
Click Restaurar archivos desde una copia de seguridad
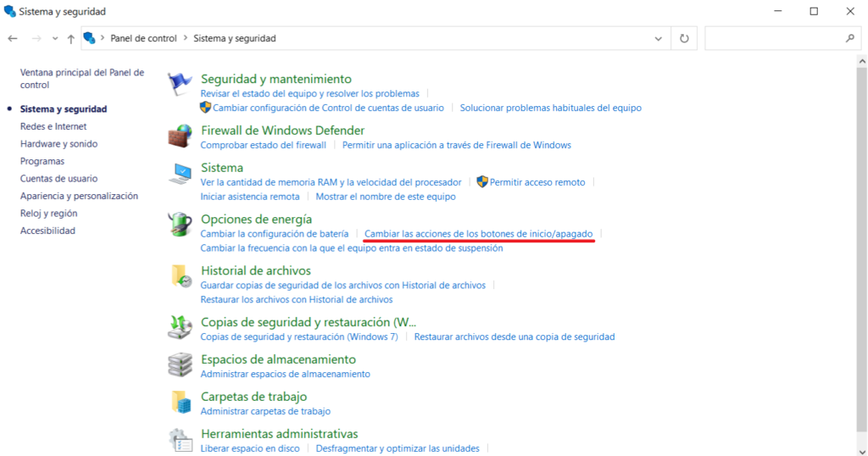coord(515,336)
